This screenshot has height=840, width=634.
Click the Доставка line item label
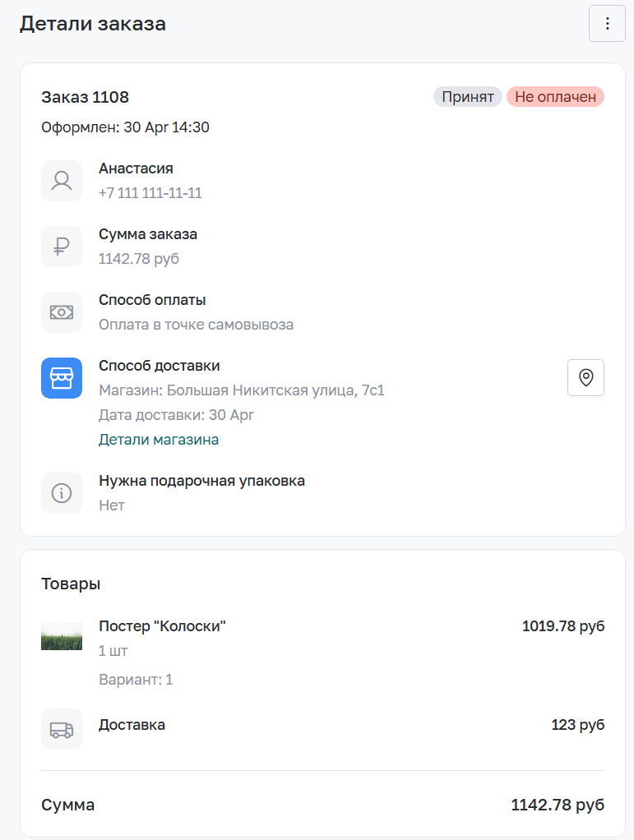(x=132, y=725)
